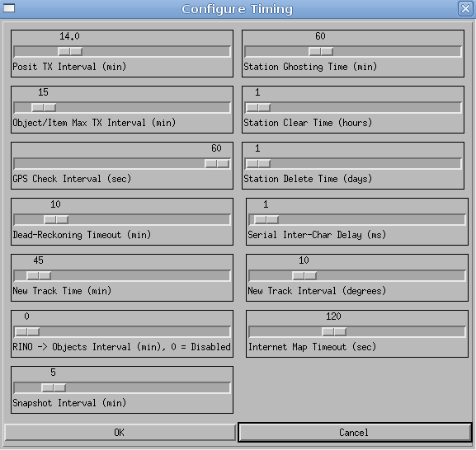Viewport: 476px width, 450px height.
Task: Close the Configure Timing window
Action: (x=465, y=9)
